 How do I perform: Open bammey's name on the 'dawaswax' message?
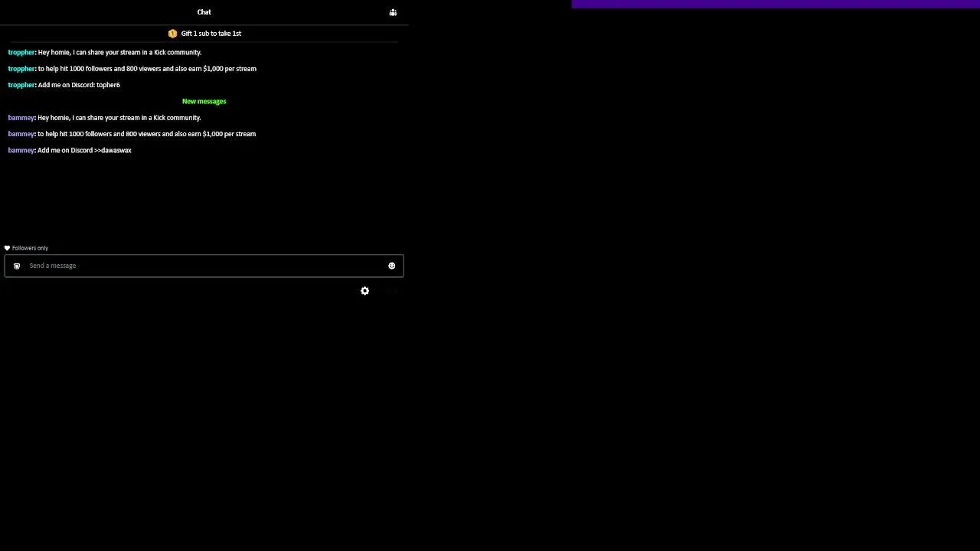click(x=21, y=150)
